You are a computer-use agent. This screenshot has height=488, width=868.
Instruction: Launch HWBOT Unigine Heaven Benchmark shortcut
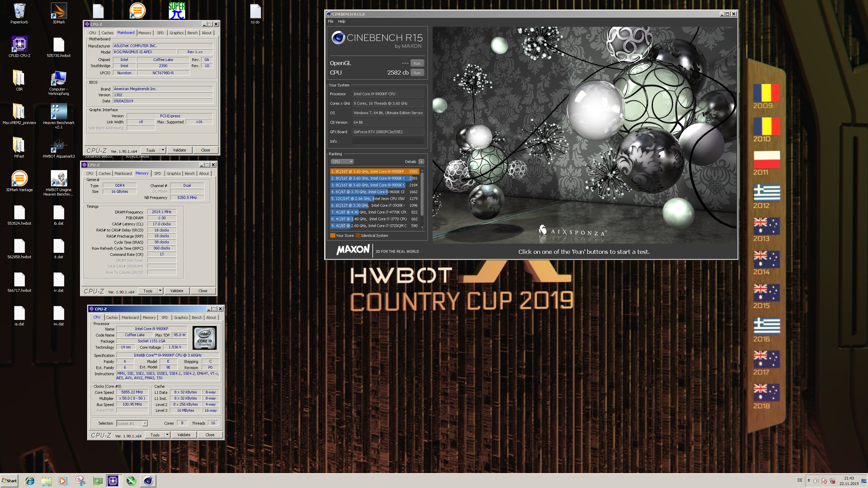click(59, 183)
